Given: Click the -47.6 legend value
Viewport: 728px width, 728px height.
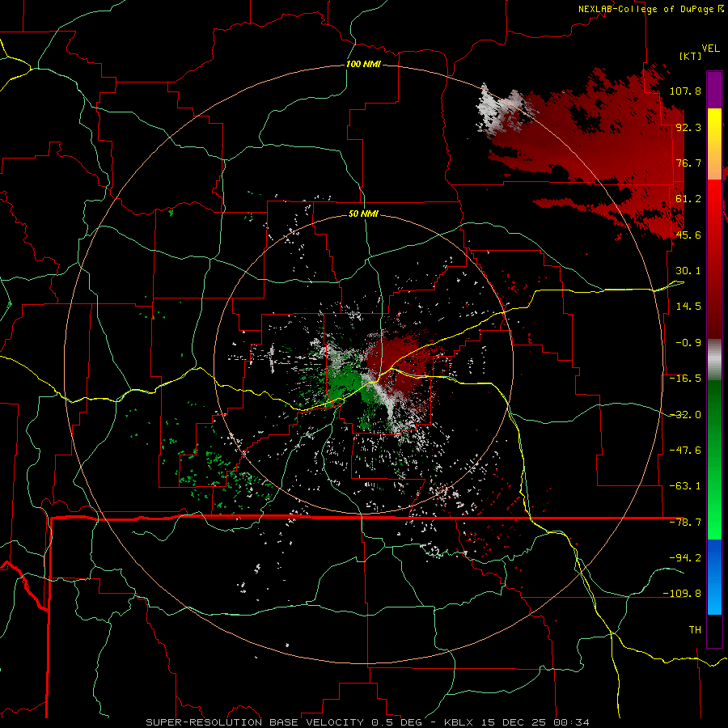Looking at the screenshot, I should [685, 451].
